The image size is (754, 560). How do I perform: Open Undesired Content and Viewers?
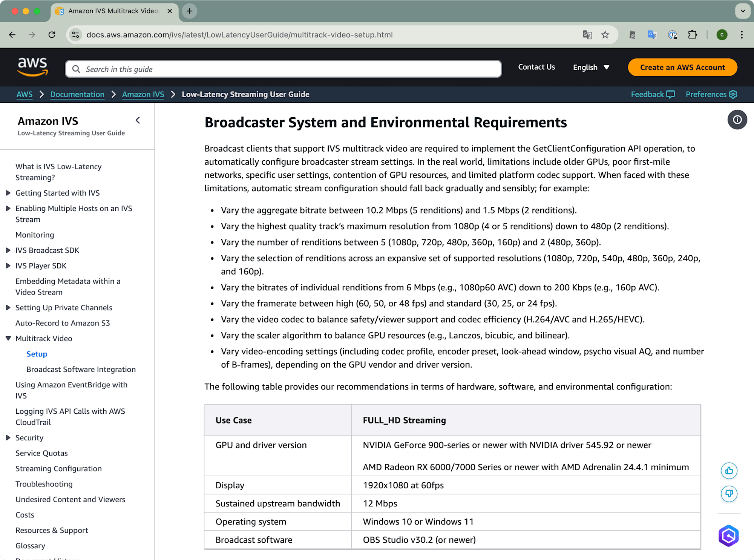[70, 500]
